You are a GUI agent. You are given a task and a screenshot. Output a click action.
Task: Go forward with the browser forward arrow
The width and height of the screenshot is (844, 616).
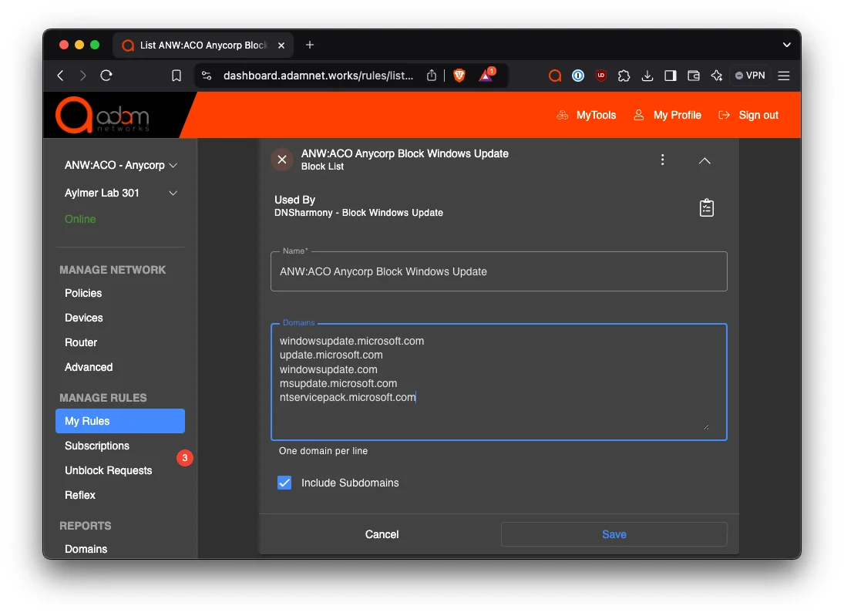(x=83, y=76)
